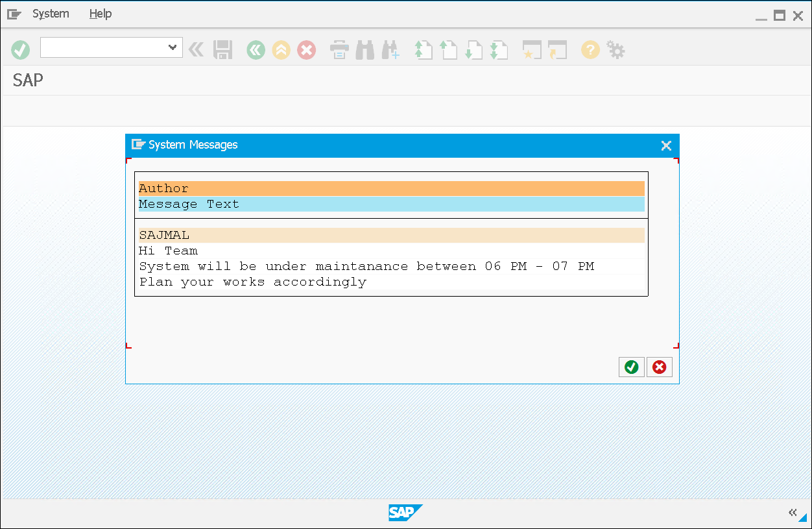The width and height of the screenshot is (812, 529).
Task: Confirm System Messages with the green check button
Action: [631, 367]
